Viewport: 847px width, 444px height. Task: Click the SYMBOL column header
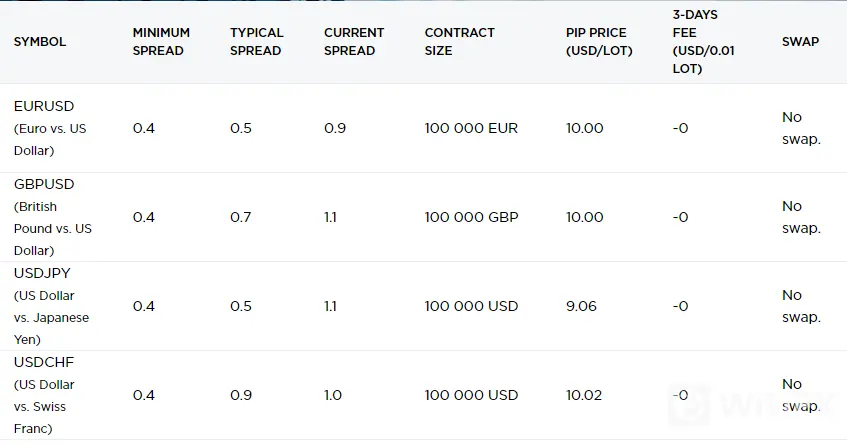point(39,42)
